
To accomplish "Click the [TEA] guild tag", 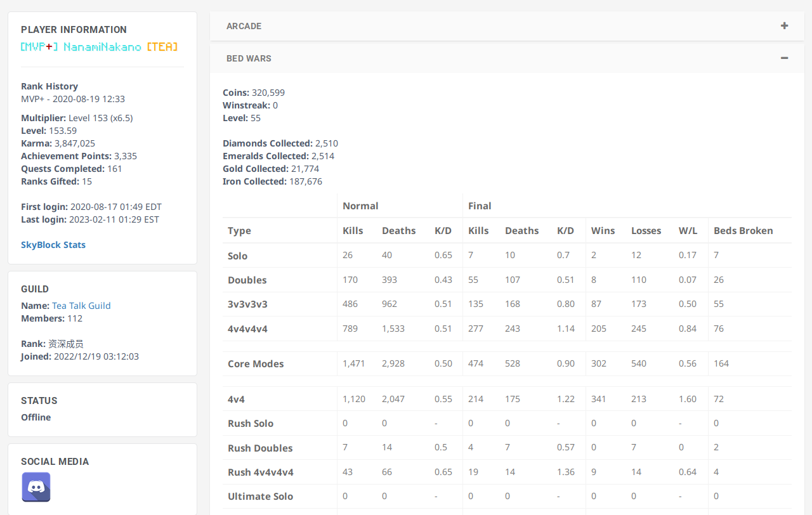I will tap(162, 47).
